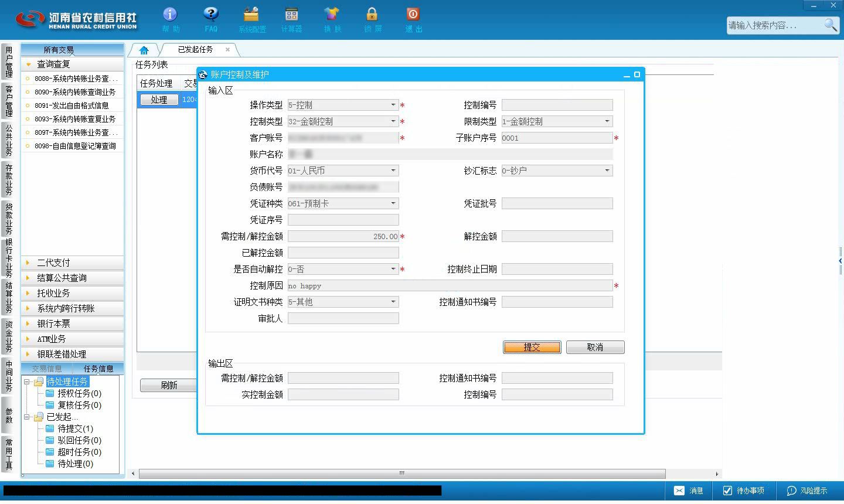Click the search input field

pos(775,25)
